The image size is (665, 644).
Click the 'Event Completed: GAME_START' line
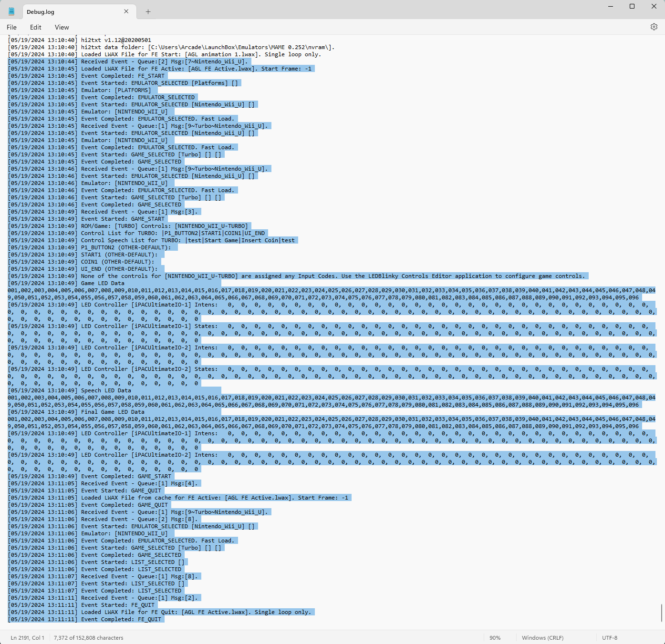[x=89, y=476]
